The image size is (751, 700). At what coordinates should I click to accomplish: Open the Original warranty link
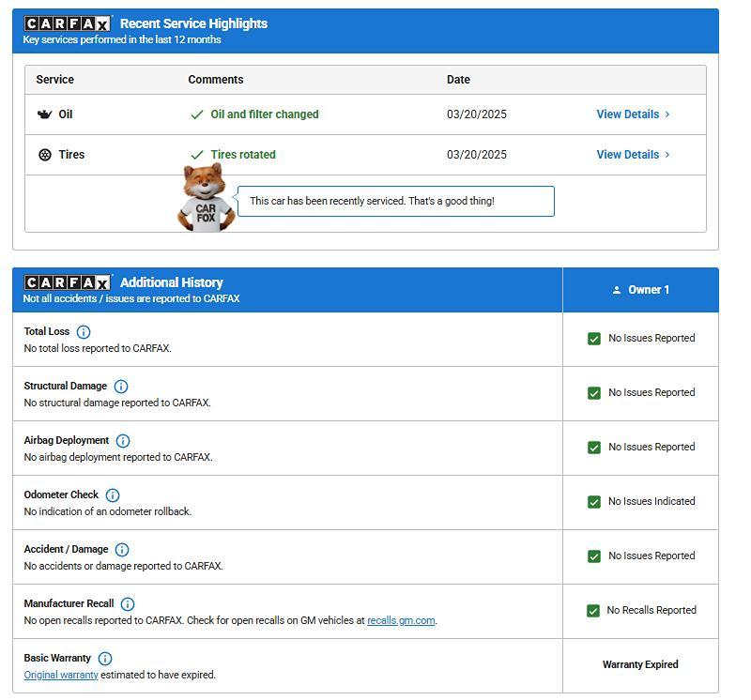click(61, 675)
